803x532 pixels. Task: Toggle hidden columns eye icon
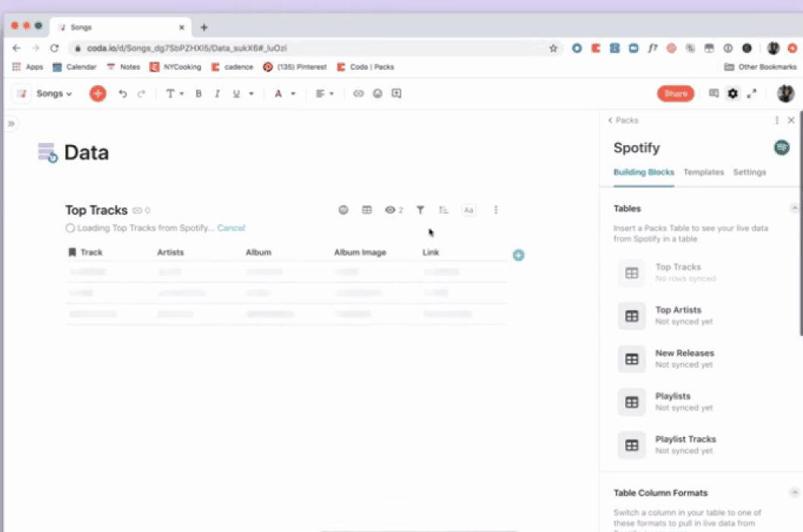[393, 210]
